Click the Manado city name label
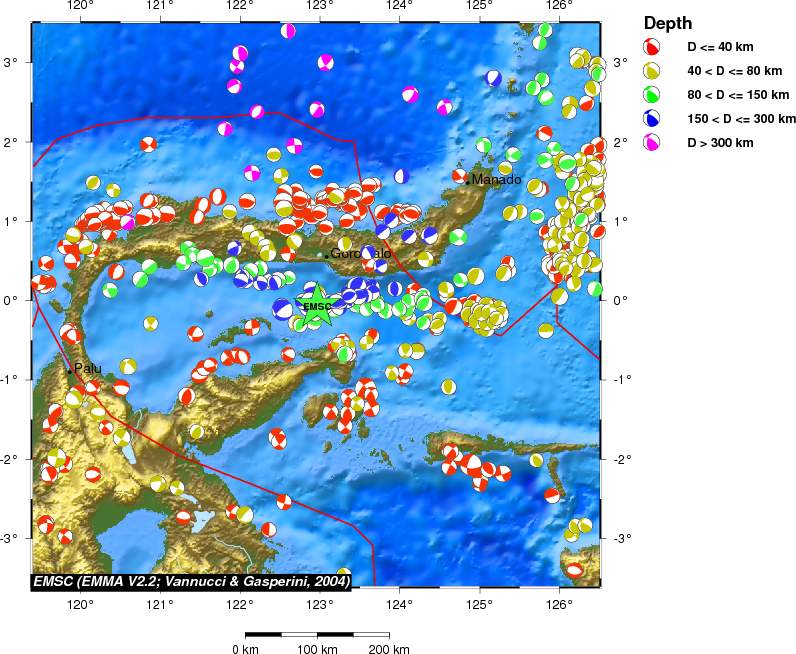Screen dimensions: 796x654 (496, 180)
